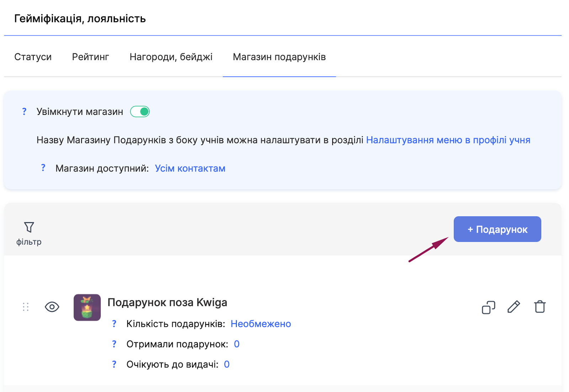Open the Нагороди, бейджі tab
The width and height of the screenshot is (569, 392).
[x=171, y=57]
